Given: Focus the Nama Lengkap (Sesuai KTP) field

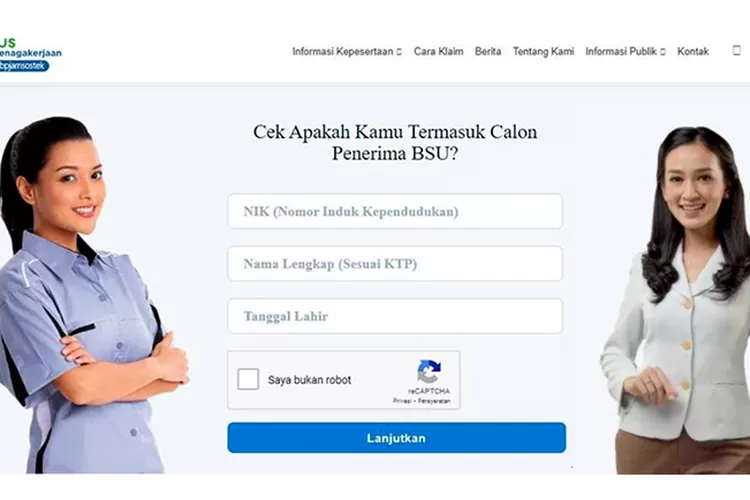Looking at the screenshot, I should click(395, 264).
